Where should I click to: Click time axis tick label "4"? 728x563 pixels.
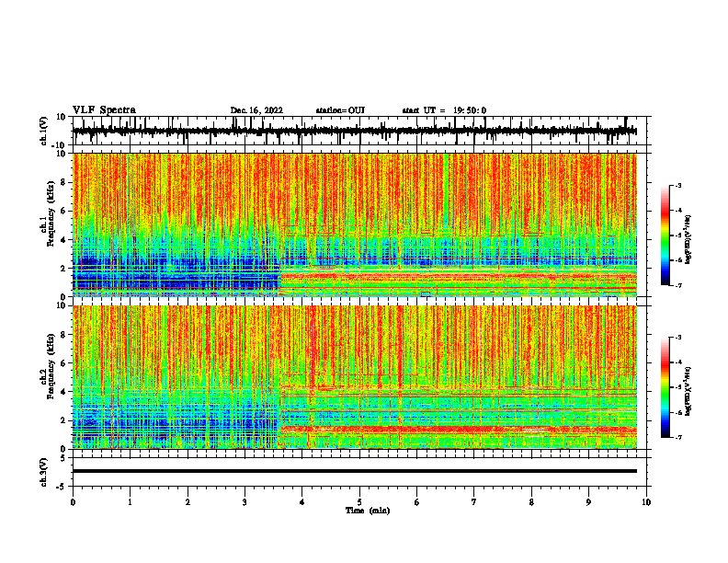[301, 502]
